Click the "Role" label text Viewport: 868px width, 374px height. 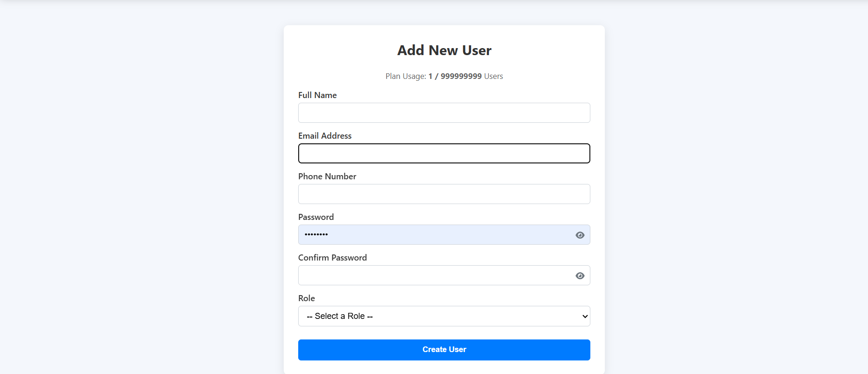[307, 298]
